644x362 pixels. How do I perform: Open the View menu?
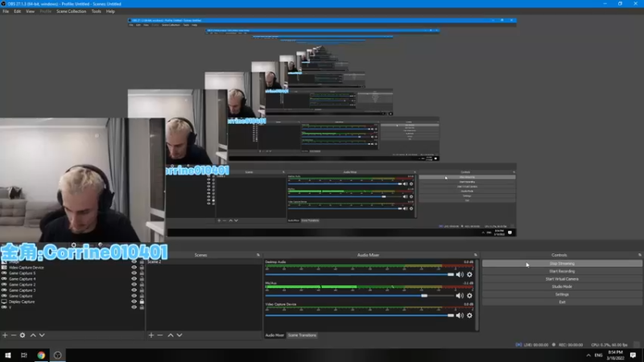point(30,11)
